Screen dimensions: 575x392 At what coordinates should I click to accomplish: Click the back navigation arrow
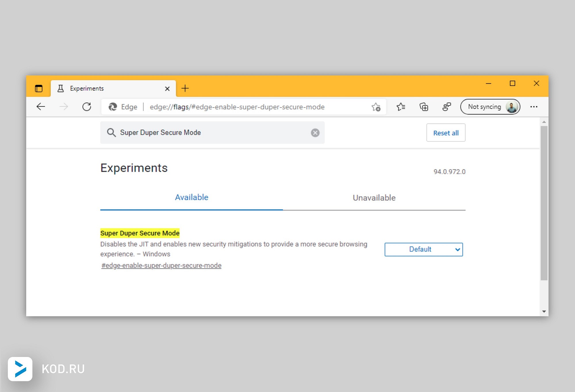(41, 107)
